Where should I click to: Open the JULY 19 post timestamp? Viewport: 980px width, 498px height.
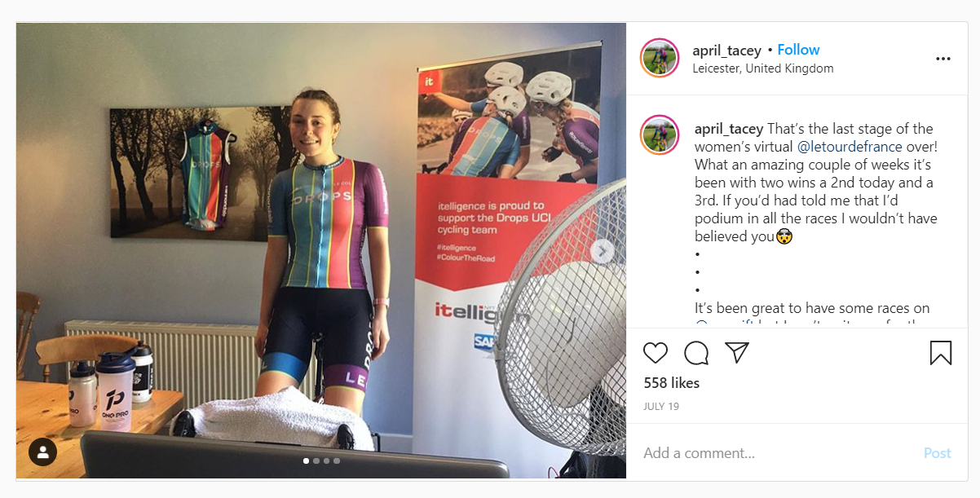pyautogui.click(x=661, y=406)
